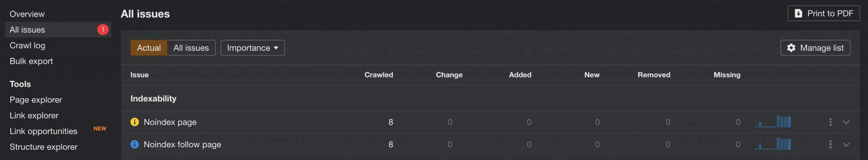View the history bar chart for Noindex follow page

pyautogui.click(x=773, y=144)
